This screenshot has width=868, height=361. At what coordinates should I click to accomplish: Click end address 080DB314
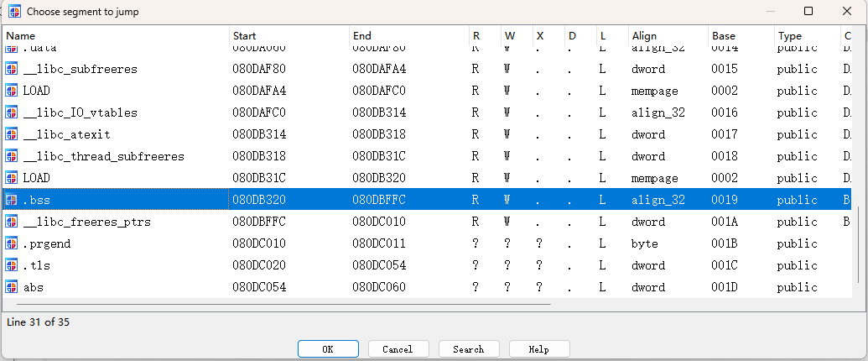[x=379, y=112]
